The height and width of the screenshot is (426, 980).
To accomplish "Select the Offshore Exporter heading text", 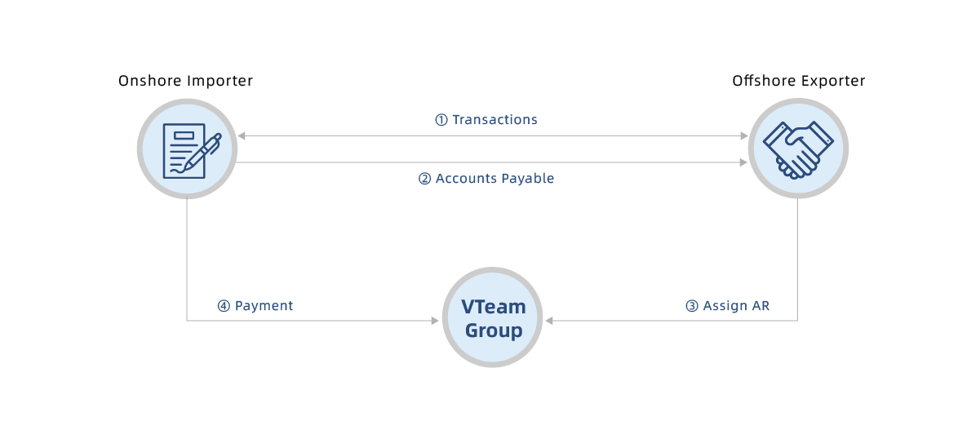I will (798, 81).
